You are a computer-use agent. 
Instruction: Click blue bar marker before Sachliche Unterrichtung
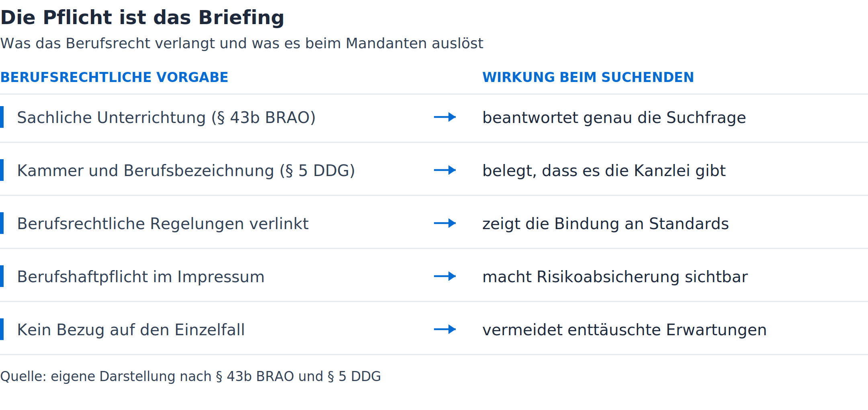[x=2, y=117]
